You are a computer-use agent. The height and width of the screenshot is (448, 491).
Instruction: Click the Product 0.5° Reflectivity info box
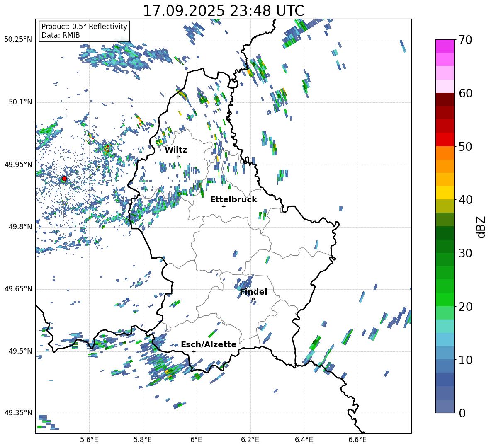click(x=84, y=31)
